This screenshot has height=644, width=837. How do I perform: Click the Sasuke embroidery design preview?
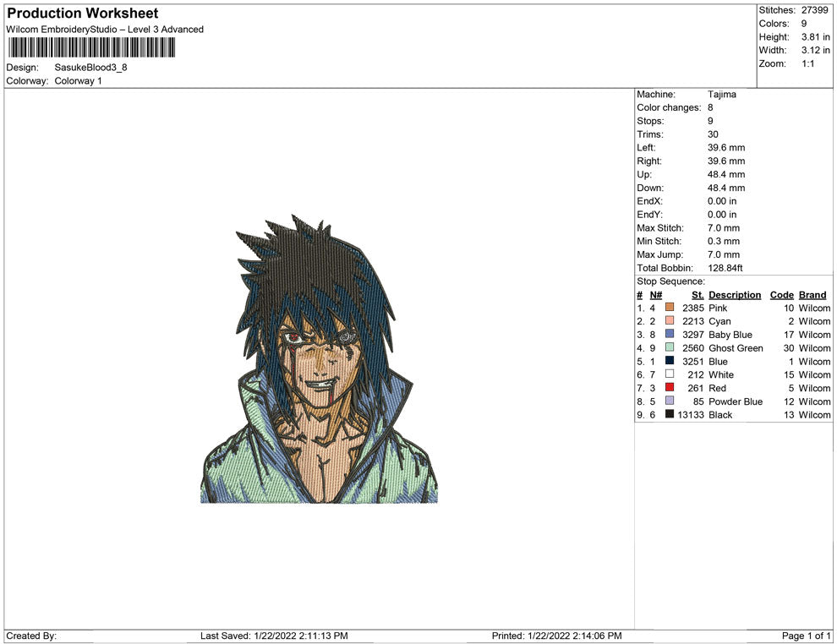[x=320, y=358]
